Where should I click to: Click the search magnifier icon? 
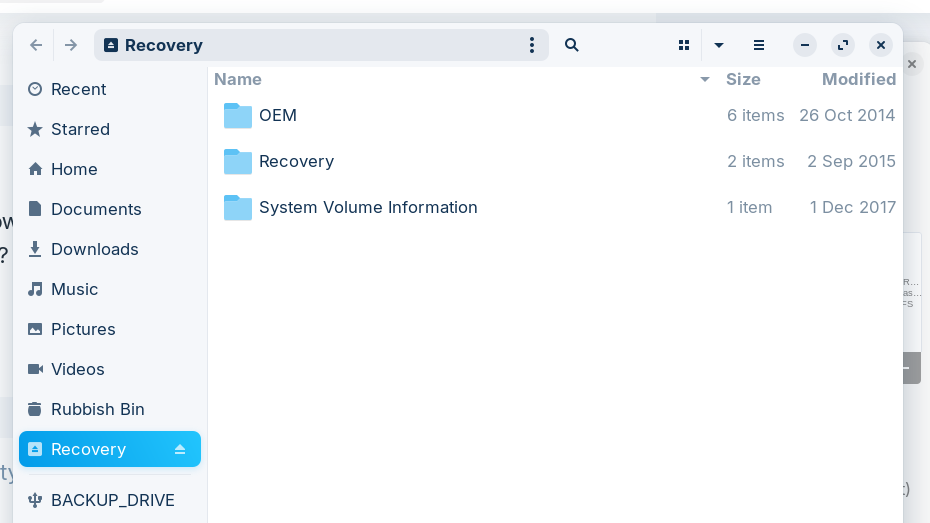(572, 45)
